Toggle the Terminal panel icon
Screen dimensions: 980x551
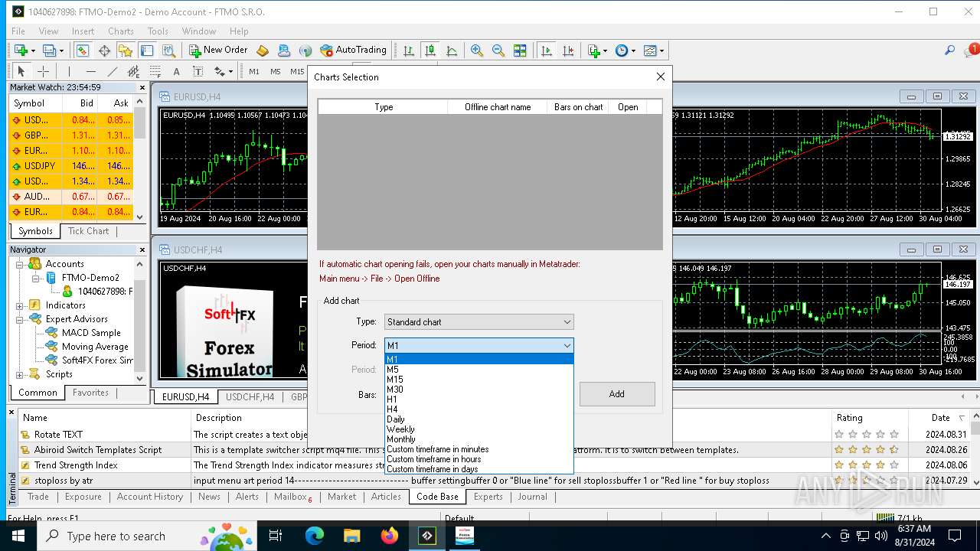pyautogui.click(x=147, y=51)
